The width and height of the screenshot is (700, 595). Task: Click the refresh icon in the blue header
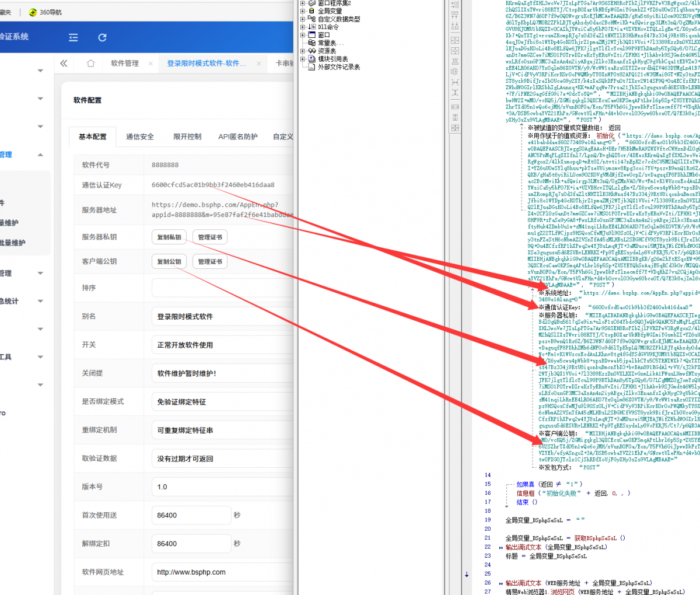pos(102,37)
